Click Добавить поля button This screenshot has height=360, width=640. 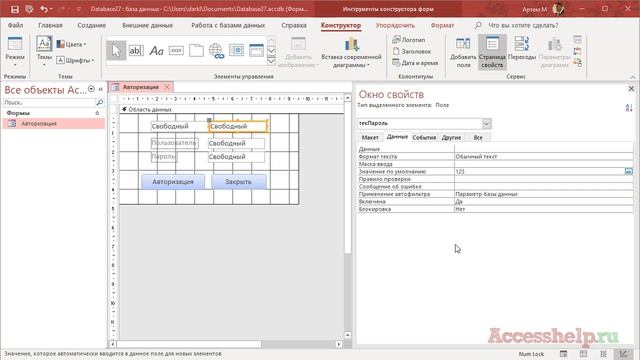[463, 52]
